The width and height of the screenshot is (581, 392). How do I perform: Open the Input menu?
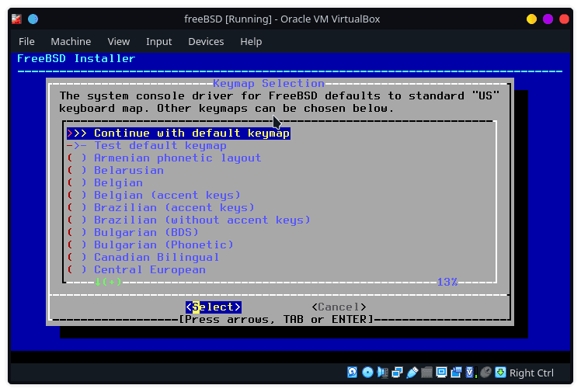159,41
